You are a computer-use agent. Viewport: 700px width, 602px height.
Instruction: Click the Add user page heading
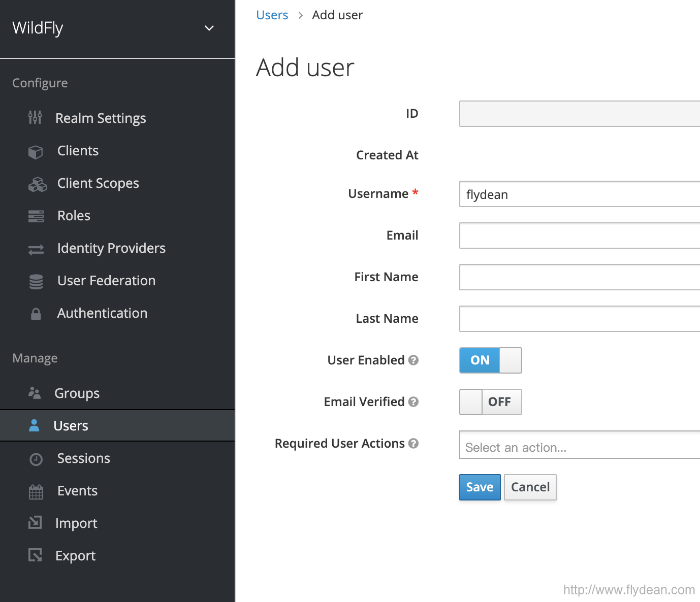click(305, 68)
